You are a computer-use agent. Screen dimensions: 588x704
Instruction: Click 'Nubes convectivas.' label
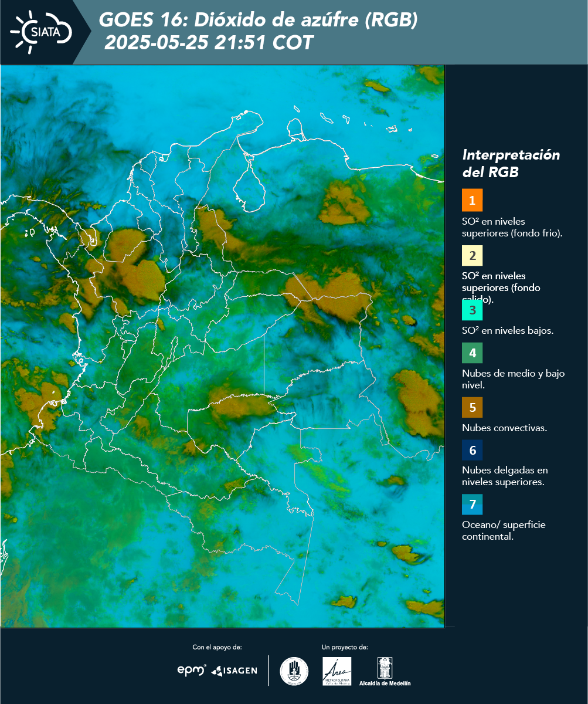point(504,428)
